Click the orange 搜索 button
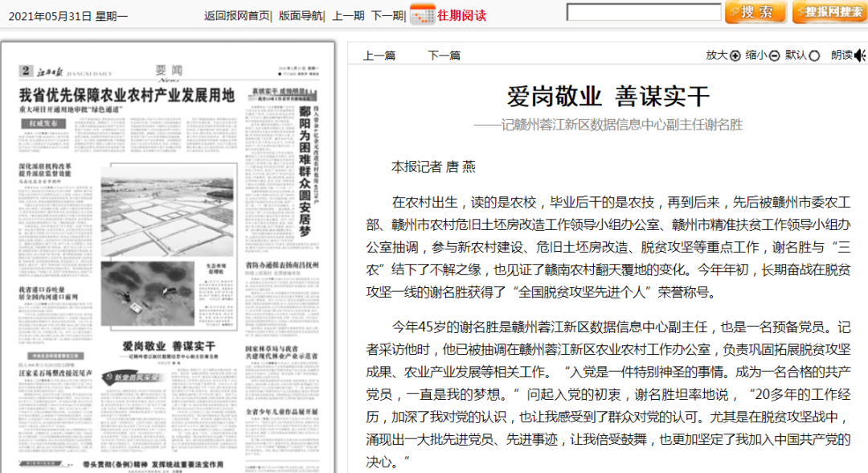This screenshot has width=868, height=473. (755, 12)
